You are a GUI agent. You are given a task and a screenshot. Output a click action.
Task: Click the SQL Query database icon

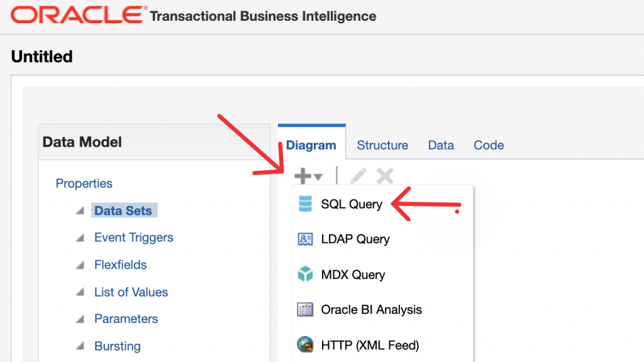[x=305, y=204]
